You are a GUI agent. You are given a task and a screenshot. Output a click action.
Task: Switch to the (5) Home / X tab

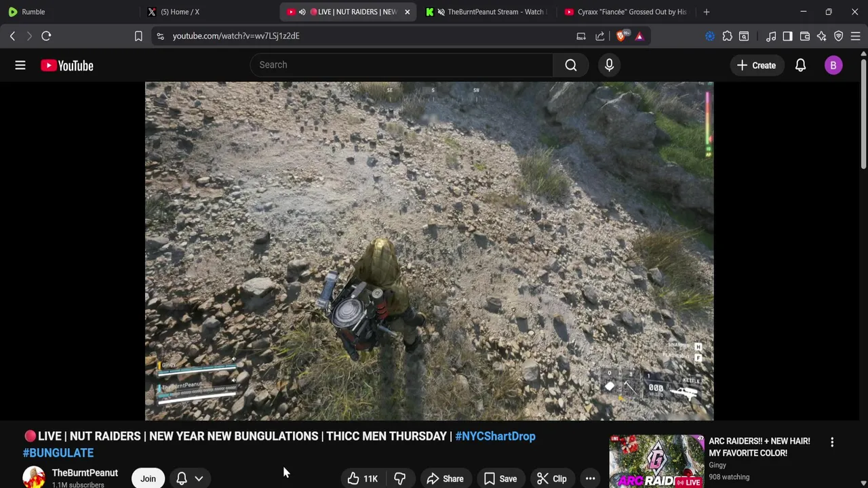209,12
